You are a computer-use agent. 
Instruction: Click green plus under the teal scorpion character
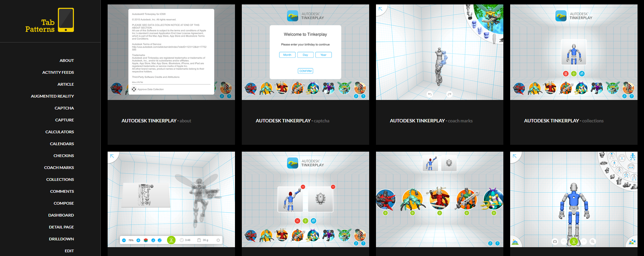[x=412, y=213]
